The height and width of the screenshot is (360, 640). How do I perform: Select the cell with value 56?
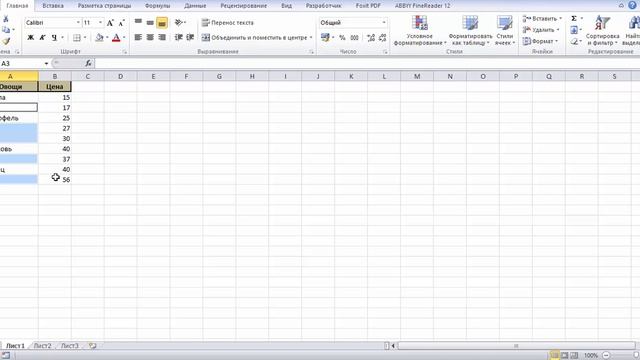(55, 180)
